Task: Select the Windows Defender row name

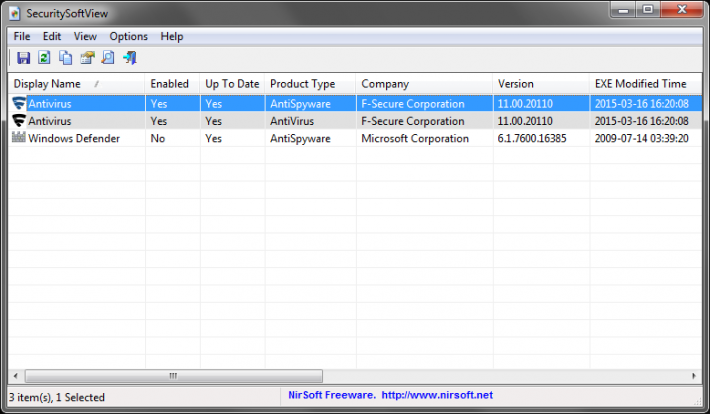Action: point(74,138)
